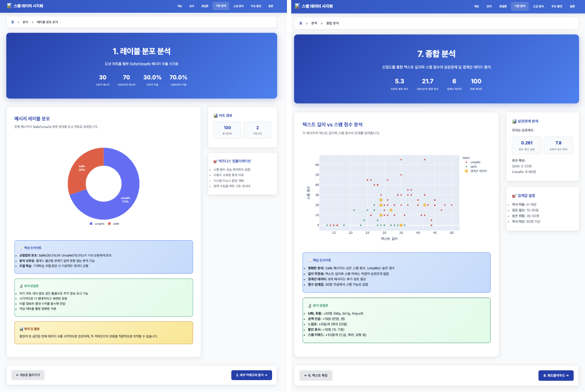This screenshot has width=585, height=392.
Task: Open the 고급 분석 tab on the 종합 분석 page
Action: 538,6
